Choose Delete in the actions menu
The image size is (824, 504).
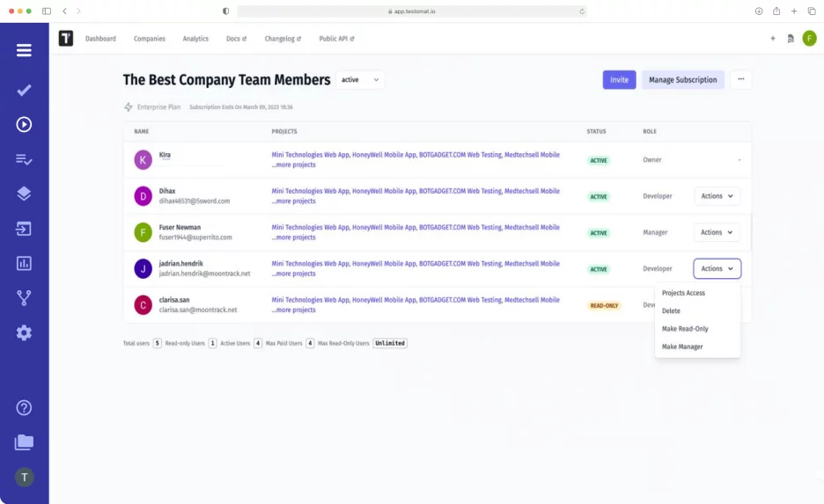[x=671, y=310]
